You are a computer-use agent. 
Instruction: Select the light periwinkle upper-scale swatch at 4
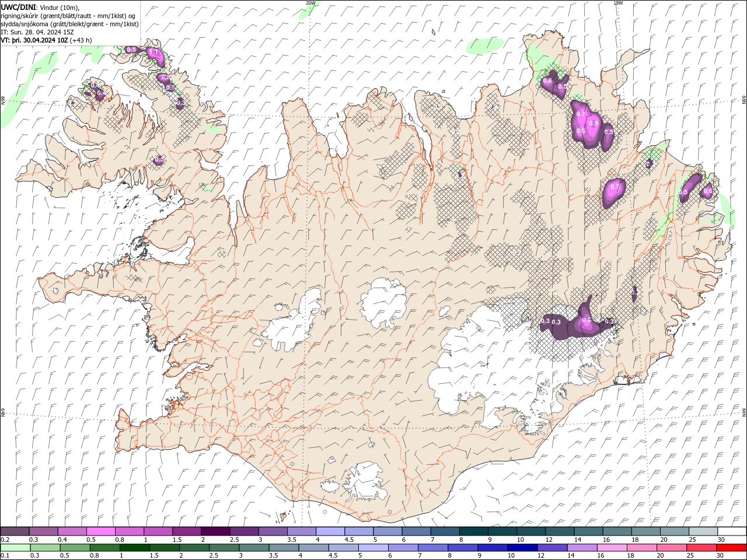click(329, 531)
